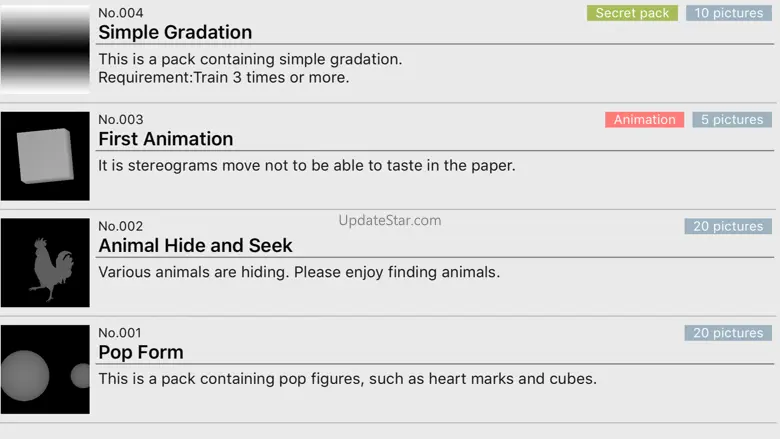
Task: Click the No.001 pack number label
Action: pyautogui.click(x=121, y=333)
